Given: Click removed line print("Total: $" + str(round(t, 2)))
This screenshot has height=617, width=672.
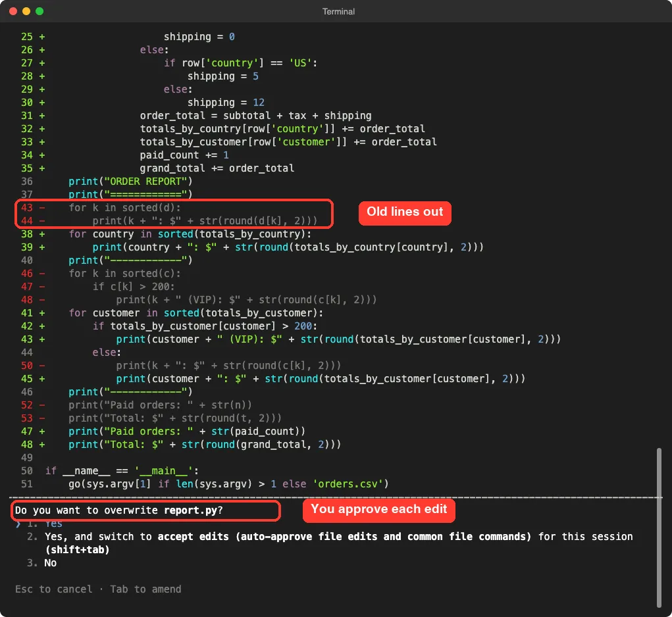Looking at the screenshot, I should (x=175, y=418).
